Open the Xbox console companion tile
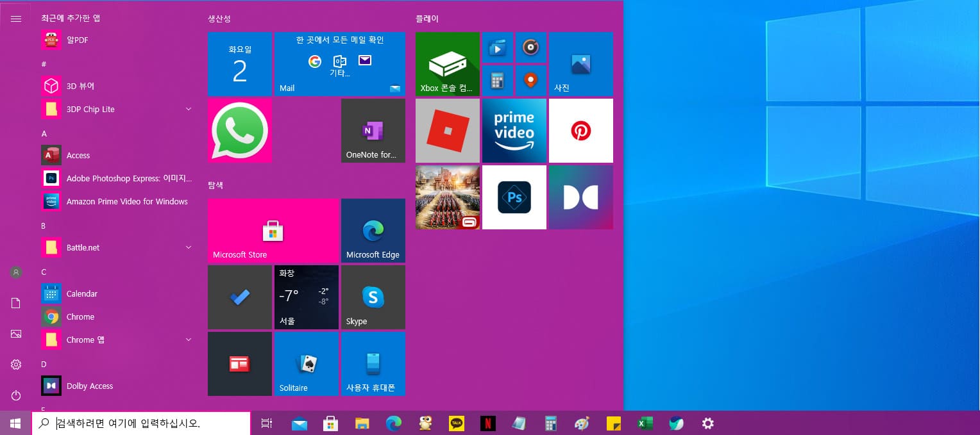Viewport: 980px width, 435px height. [x=448, y=63]
